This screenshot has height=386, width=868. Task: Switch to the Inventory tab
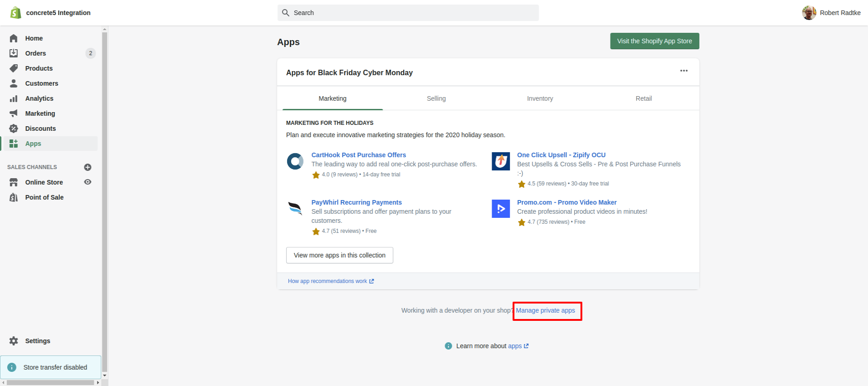(x=540, y=98)
